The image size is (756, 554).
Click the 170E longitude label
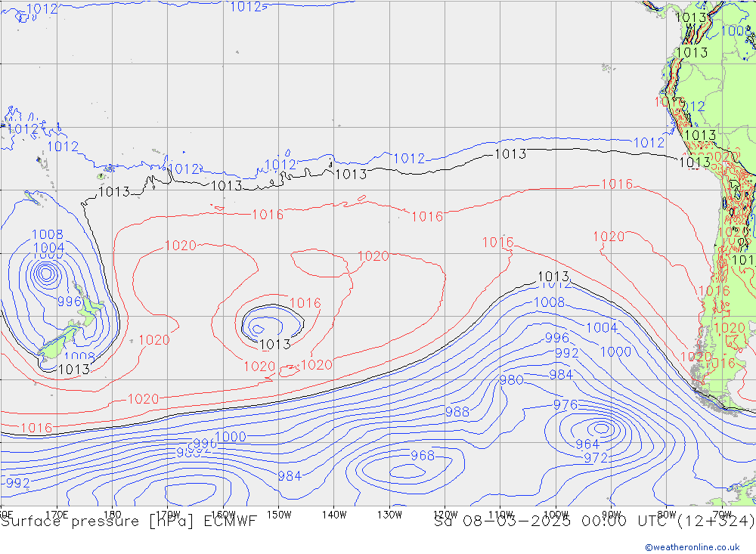click(57, 515)
